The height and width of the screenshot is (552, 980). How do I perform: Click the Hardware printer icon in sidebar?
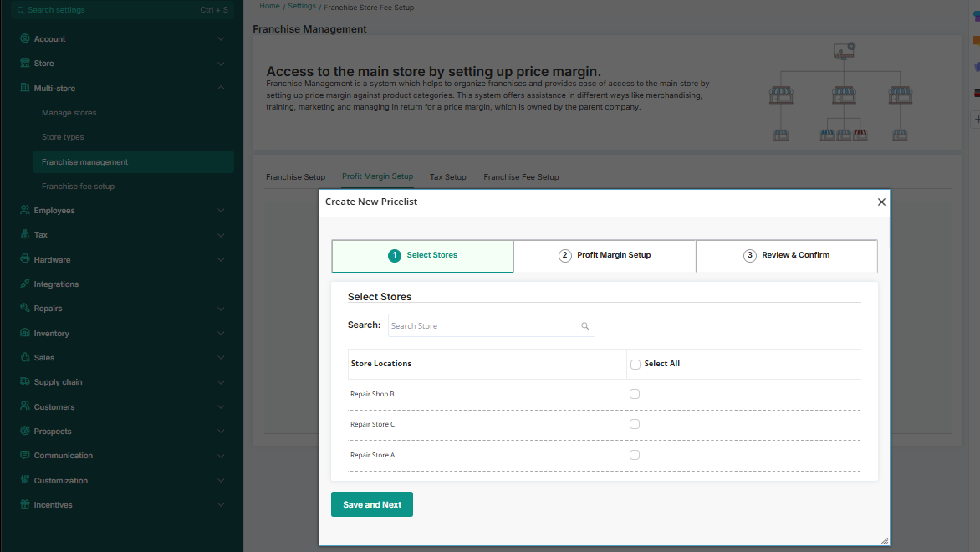25,260
